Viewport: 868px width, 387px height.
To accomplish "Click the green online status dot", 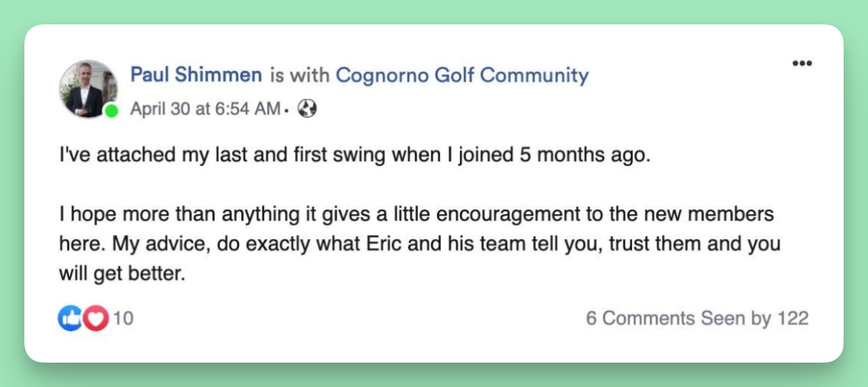I will click(111, 111).
